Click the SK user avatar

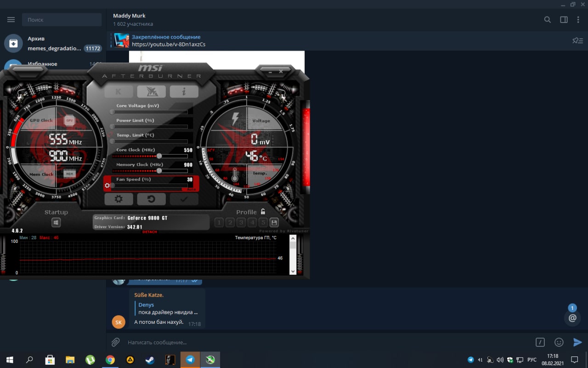point(119,322)
